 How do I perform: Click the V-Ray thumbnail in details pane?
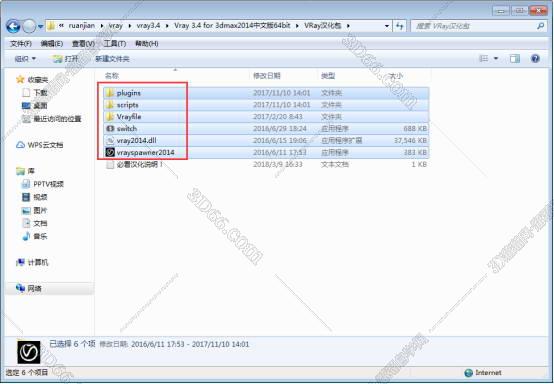pos(29,352)
